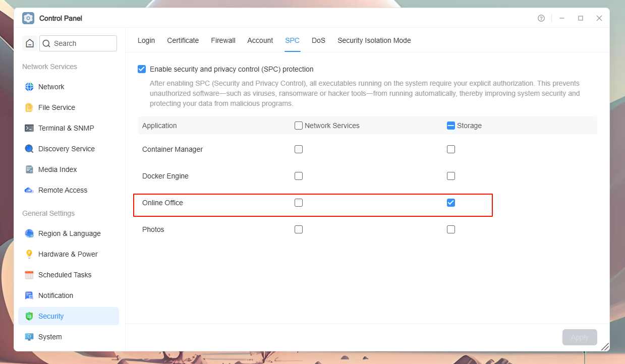Screen dimensions: 625x364
Task: Click the Apply button
Action: [x=580, y=337]
